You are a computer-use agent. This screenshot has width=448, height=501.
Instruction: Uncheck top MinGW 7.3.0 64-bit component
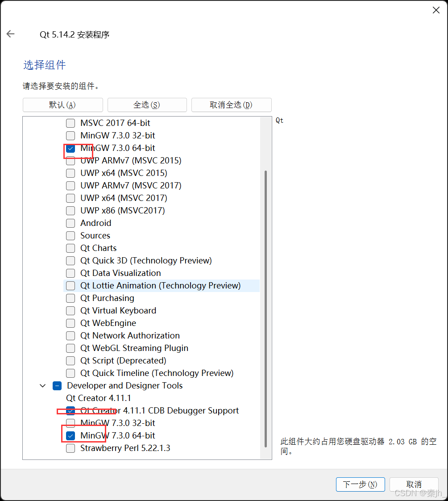click(x=70, y=148)
